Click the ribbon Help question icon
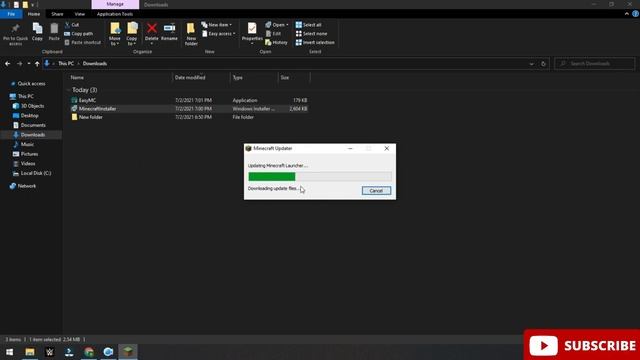 636,14
